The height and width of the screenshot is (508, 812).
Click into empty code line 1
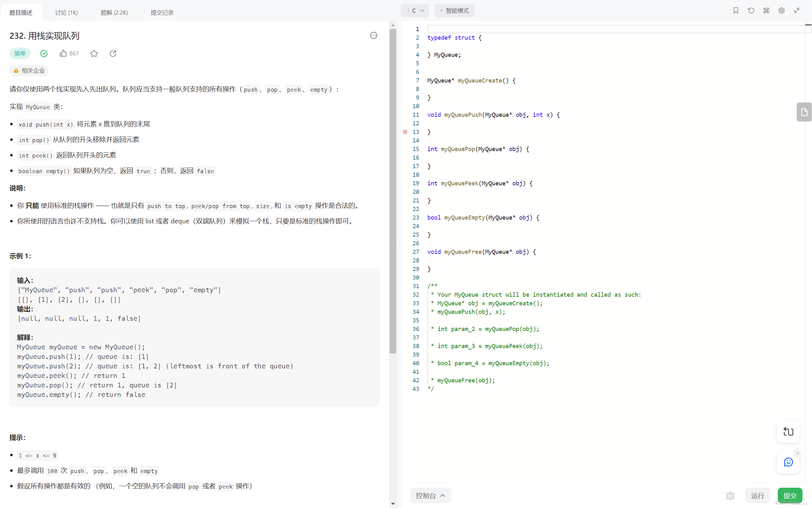tap(616, 29)
